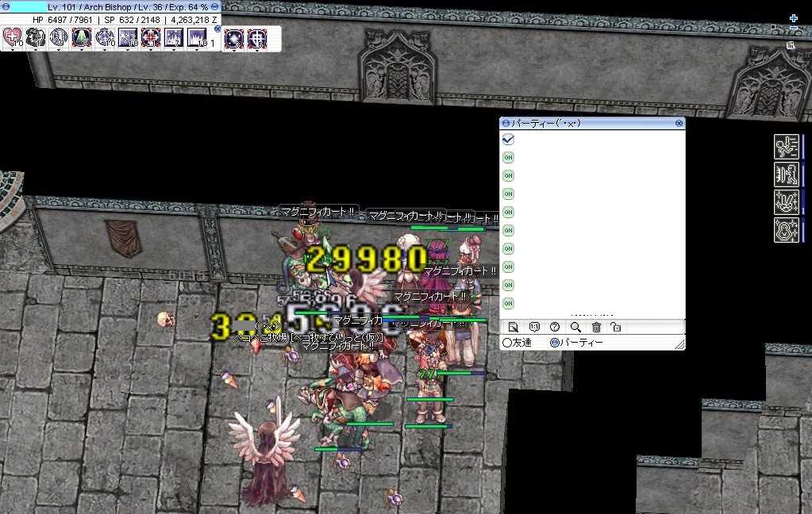Zoom out minimap with blue minus
The width and height of the screenshot is (812, 514).
[x=794, y=28]
